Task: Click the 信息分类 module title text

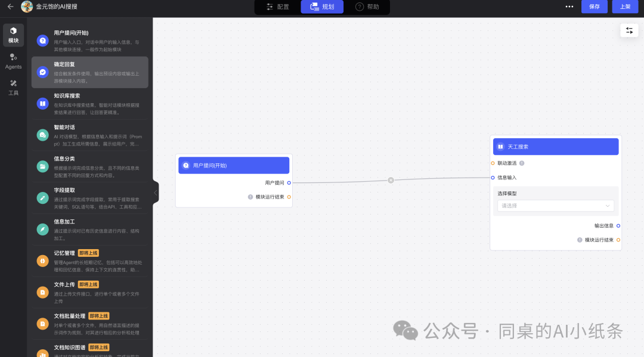Action: tap(64, 159)
